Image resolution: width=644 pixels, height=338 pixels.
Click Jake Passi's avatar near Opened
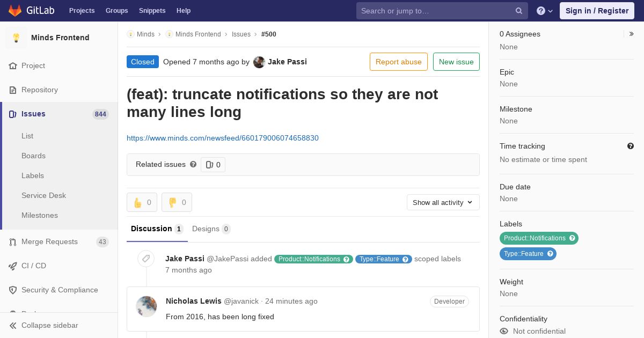pyautogui.click(x=259, y=62)
